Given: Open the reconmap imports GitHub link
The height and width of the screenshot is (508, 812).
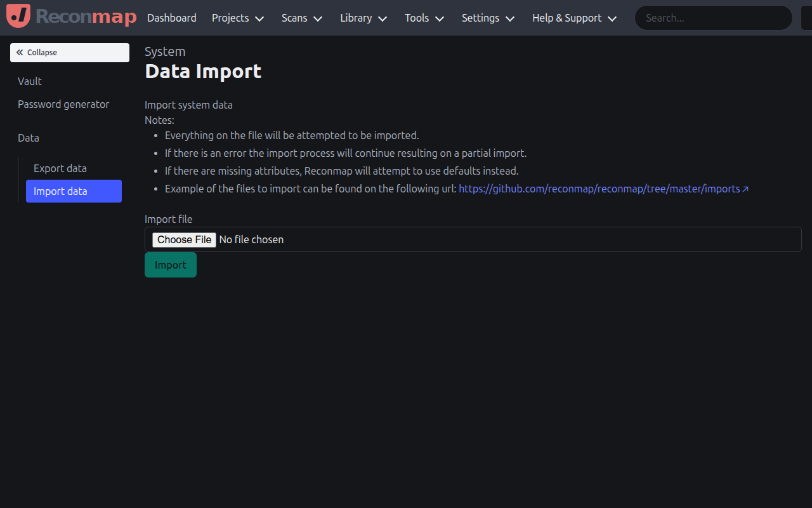Looking at the screenshot, I should click(x=600, y=189).
